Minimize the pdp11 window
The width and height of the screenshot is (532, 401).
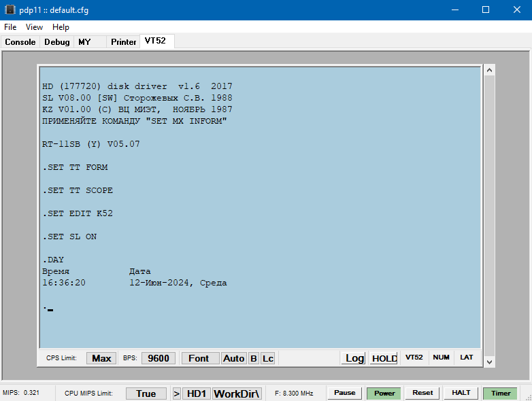pos(455,10)
